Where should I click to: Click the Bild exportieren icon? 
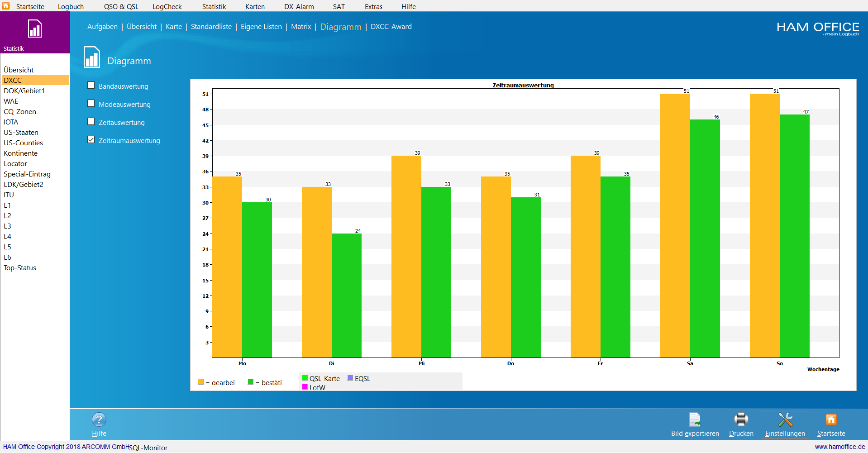[695, 420]
